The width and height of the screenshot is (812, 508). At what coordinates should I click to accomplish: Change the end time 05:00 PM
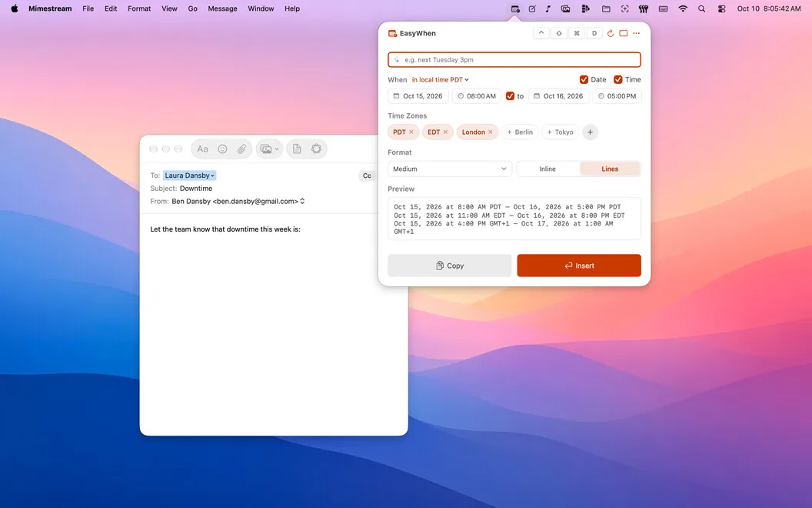(617, 96)
